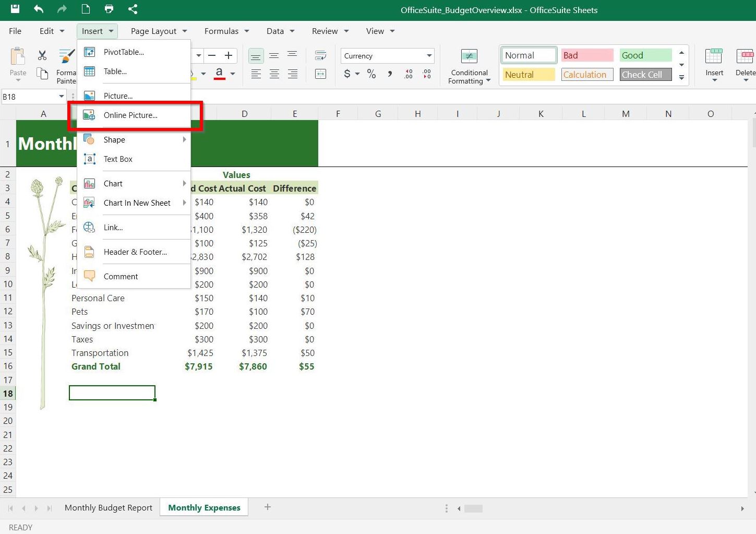The height and width of the screenshot is (534, 756).
Task: Copy selection with the copy icon
Action: point(42,74)
